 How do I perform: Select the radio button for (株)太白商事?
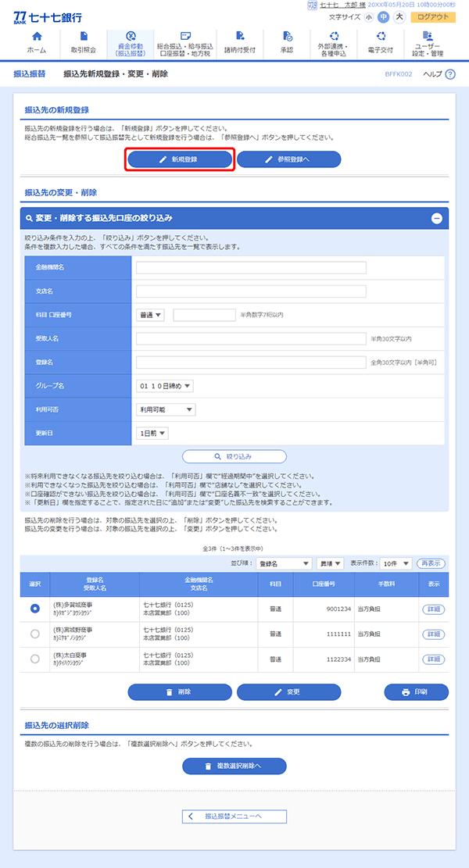35,659
